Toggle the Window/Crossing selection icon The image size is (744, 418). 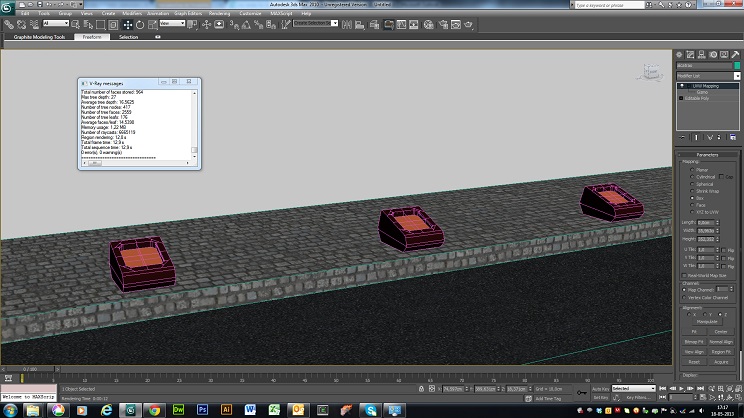pyautogui.click(x=113, y=24)
